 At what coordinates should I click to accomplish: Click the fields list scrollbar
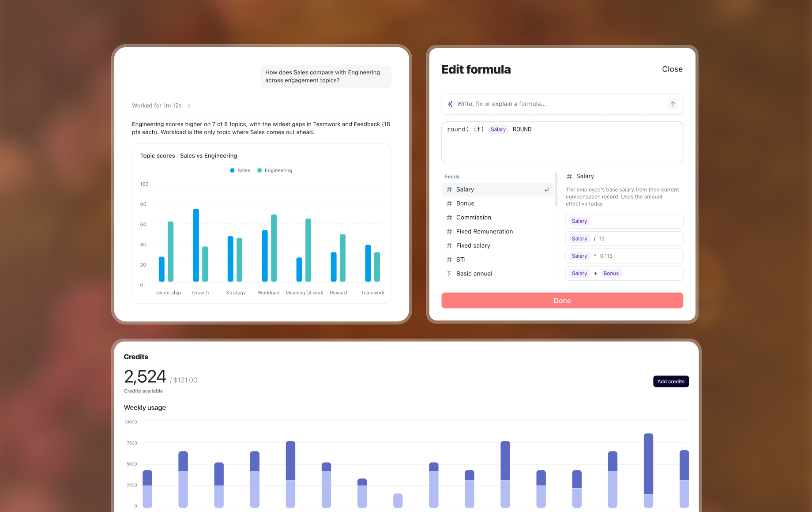pyautogui.click(x=556, y=189)
